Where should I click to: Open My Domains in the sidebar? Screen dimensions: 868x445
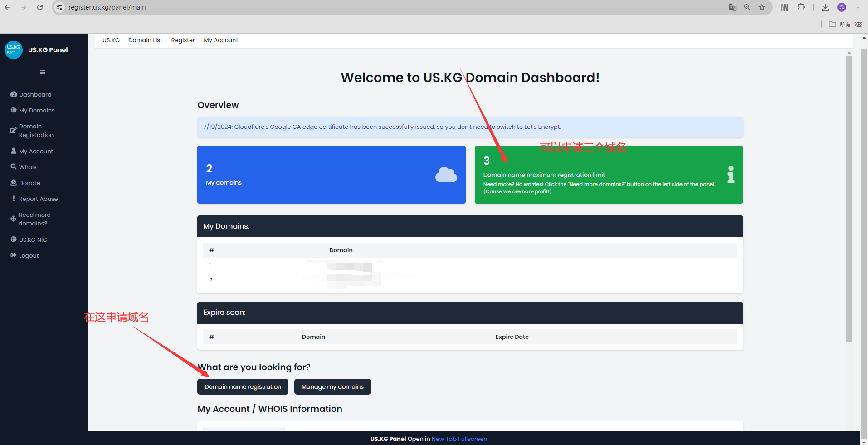36,110
